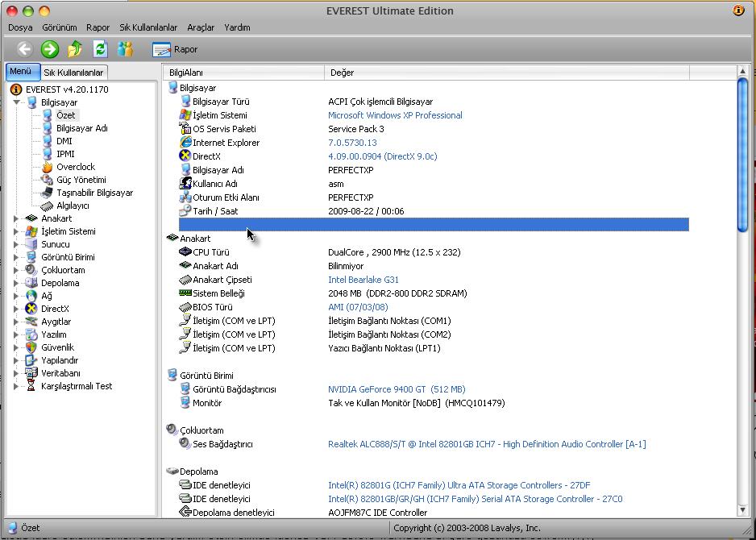Click the Anakart motherboard icon in tree

point(31,218)
